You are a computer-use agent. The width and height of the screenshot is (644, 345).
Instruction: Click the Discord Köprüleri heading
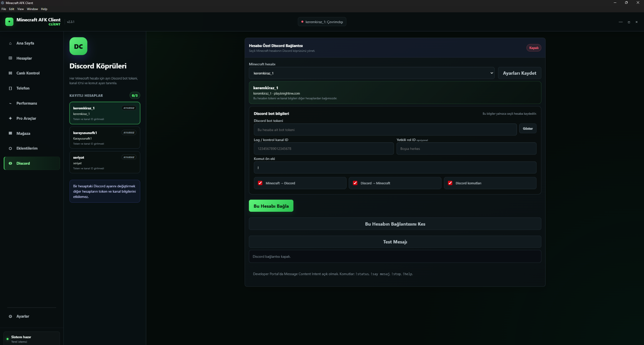98,66
